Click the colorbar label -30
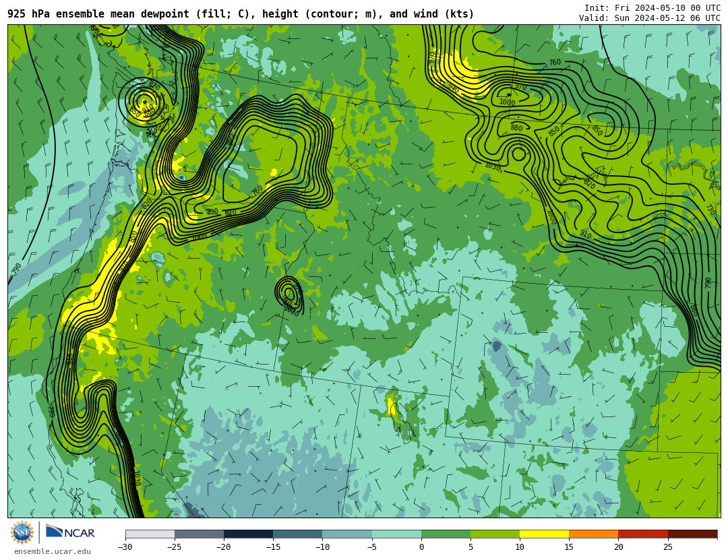Image resolution: width=728 pixels, height=560 pixels. [125, 547]
